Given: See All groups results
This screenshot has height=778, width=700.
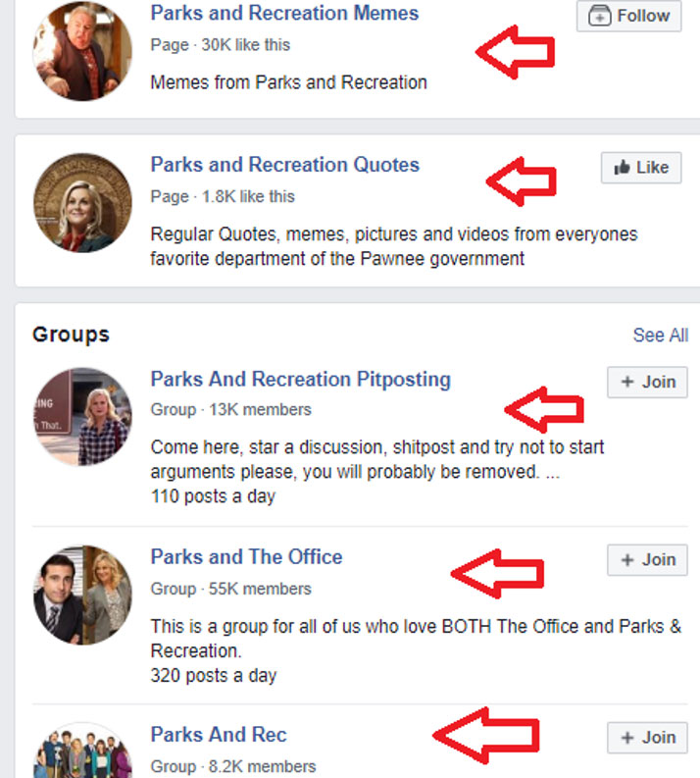Looking at the screenshot, I should coord(661,336).
